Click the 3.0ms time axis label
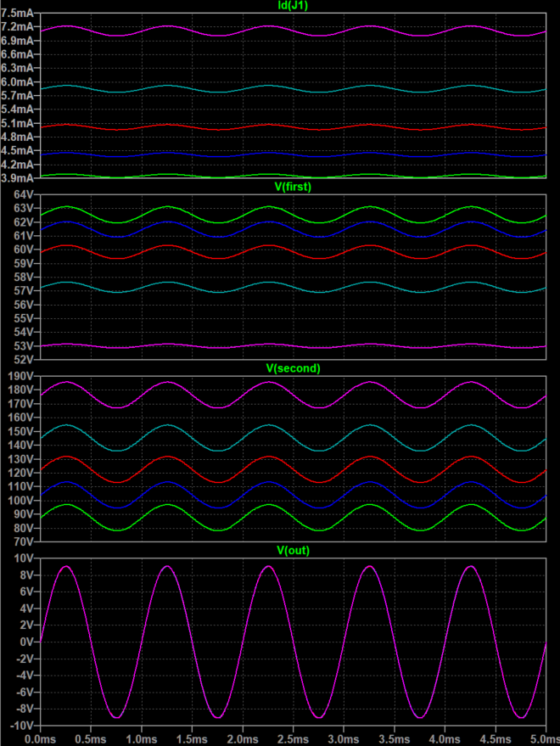Viewport: 560px width, 746px height. (x=344, y=739)
